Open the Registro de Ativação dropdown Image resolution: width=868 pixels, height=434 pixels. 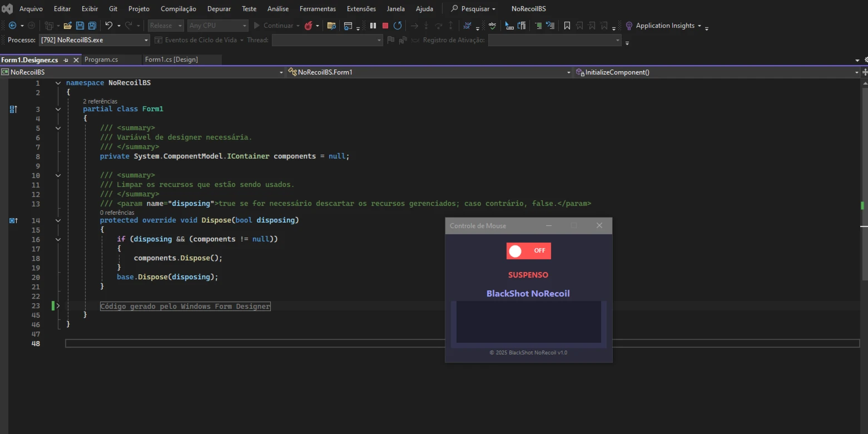point(554,40)
